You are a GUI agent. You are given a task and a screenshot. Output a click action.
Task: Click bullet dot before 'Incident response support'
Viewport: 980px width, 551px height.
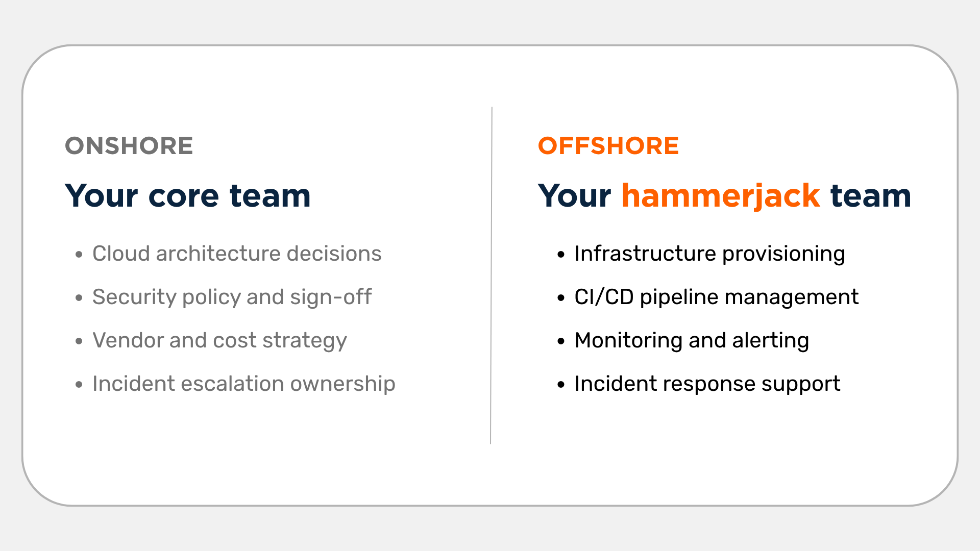[x=561, y=384]
